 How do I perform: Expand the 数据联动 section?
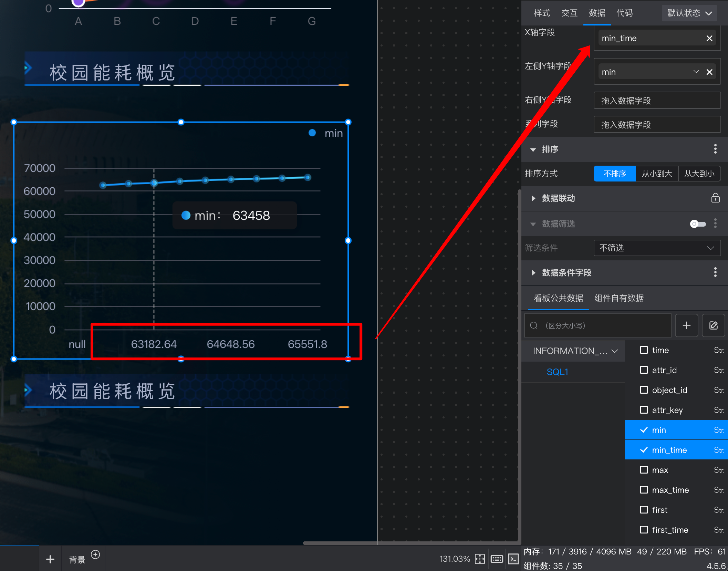pyautogui.click(x=533, y=198)
